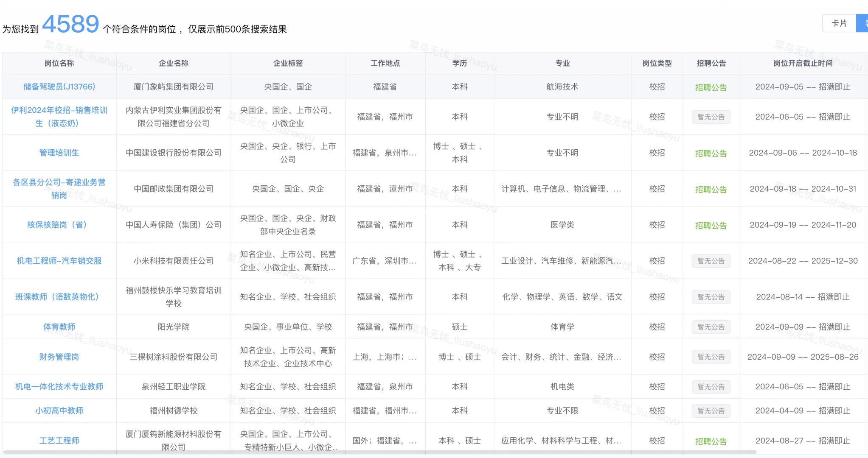Image resolution: width=868 pixels, height=458 pixels.
Task: Click the 岗位开启截止时间 column header
Action: point(803,63)
